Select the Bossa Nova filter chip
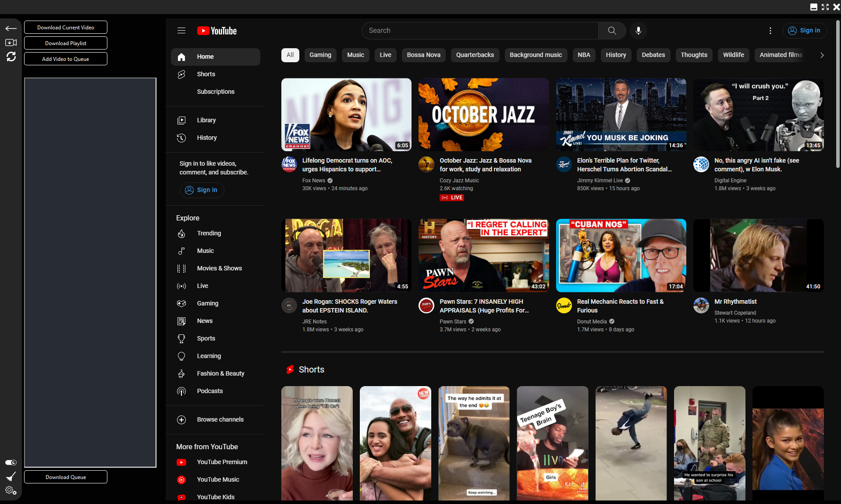841x504 pixels. pyautogui.click(x=423, y=55)
